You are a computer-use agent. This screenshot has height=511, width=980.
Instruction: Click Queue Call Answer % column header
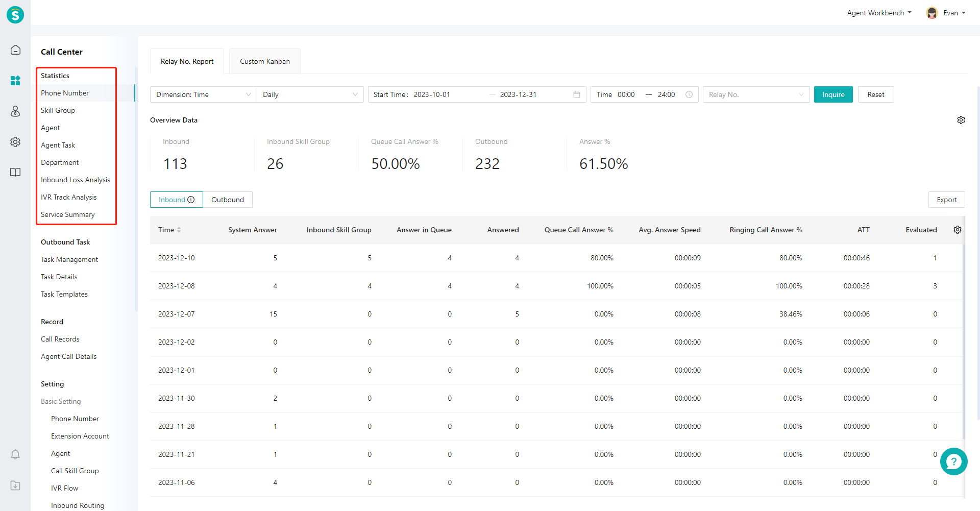tap(579, 230)
